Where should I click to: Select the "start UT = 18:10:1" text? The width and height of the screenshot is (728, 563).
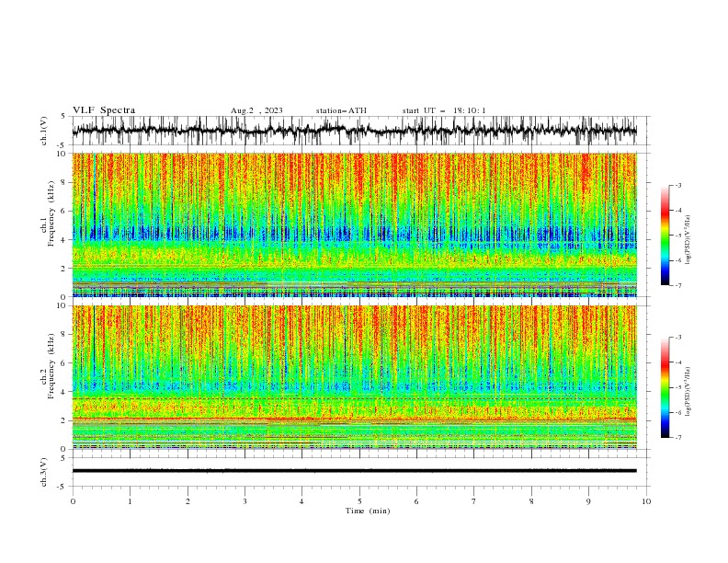[444, 110]
